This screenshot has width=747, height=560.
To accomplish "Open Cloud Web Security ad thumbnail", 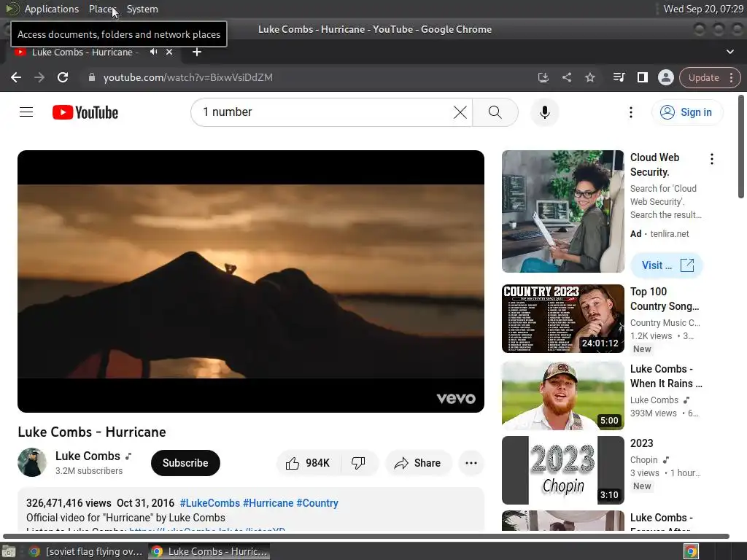I will tap(562, 211).
